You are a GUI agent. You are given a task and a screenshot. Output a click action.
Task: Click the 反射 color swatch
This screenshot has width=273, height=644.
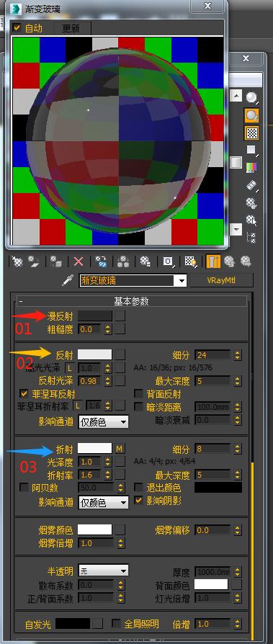click(x=95, y=354)
